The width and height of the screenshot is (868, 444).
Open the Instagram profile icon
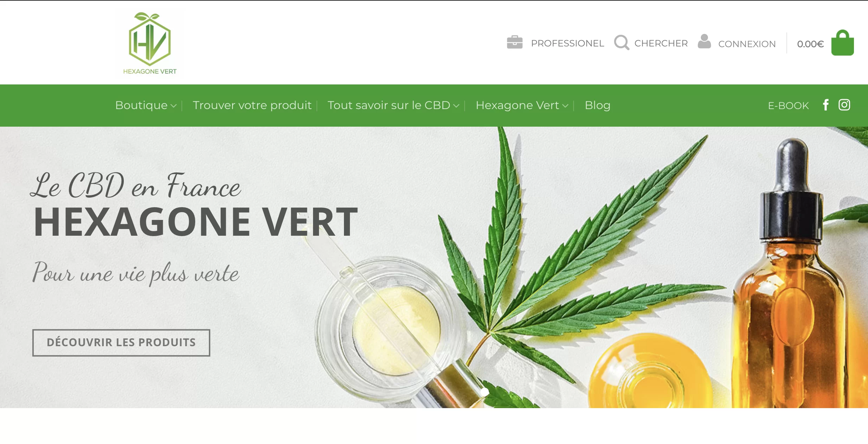click(844, 105)
